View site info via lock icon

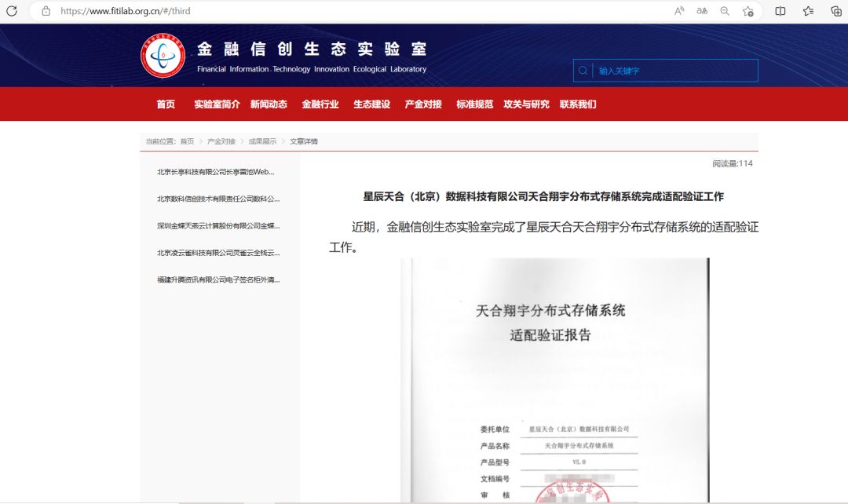[46, 11]
